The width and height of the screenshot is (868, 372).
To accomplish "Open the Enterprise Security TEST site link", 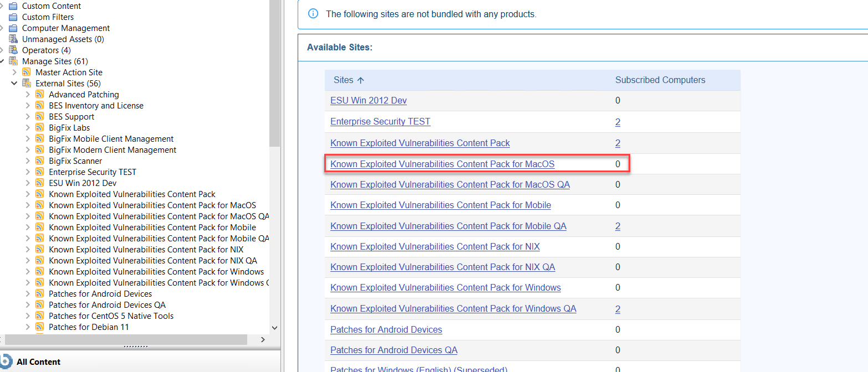I will coord(380,121).
